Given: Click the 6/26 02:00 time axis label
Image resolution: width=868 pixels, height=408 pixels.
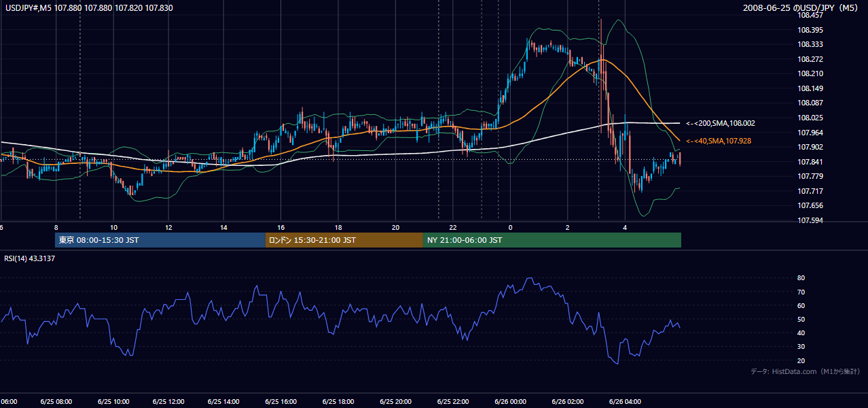Looking at the screenshot, I should pos(567,402).
